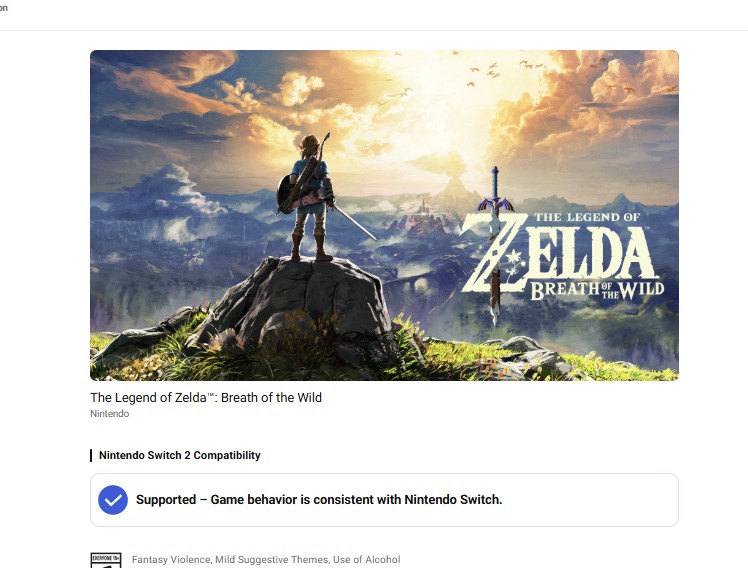This screenshot has height=568, width=748.
Task: Click the shield on Link's back
Action: tap(286, 194)
